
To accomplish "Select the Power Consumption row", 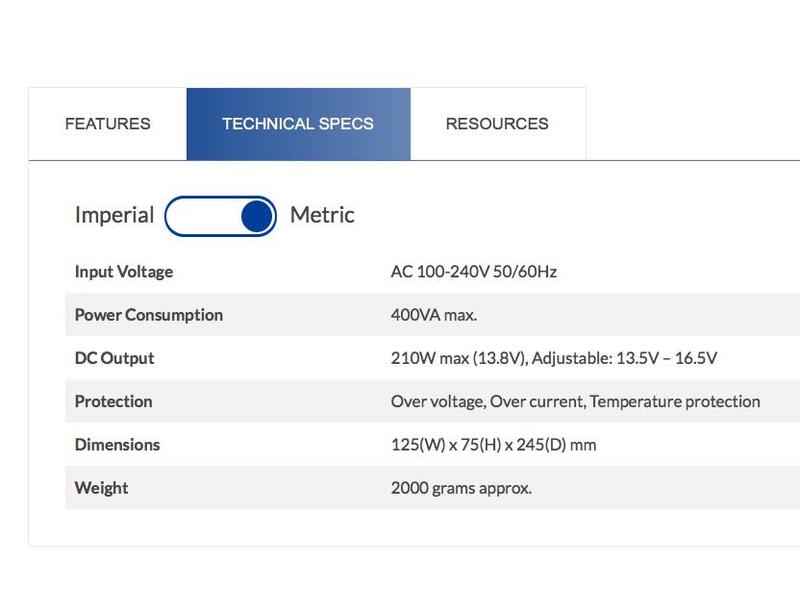I will point(148,314).
